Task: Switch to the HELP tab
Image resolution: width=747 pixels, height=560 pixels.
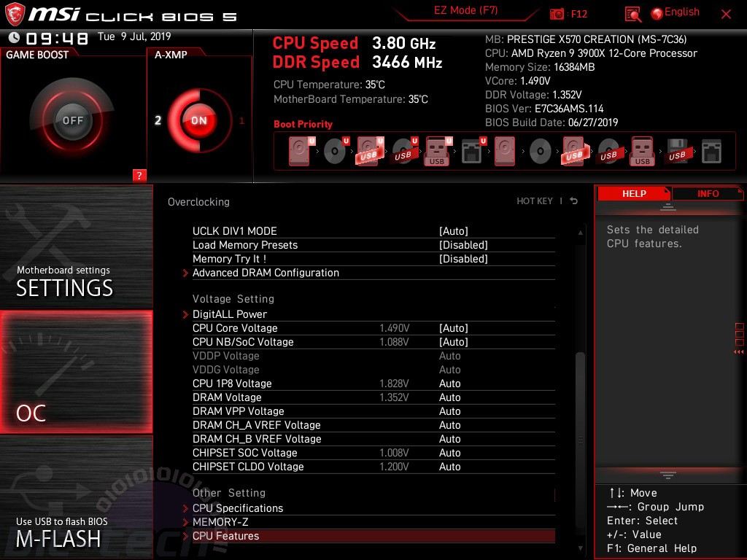Action: (634, 193)
